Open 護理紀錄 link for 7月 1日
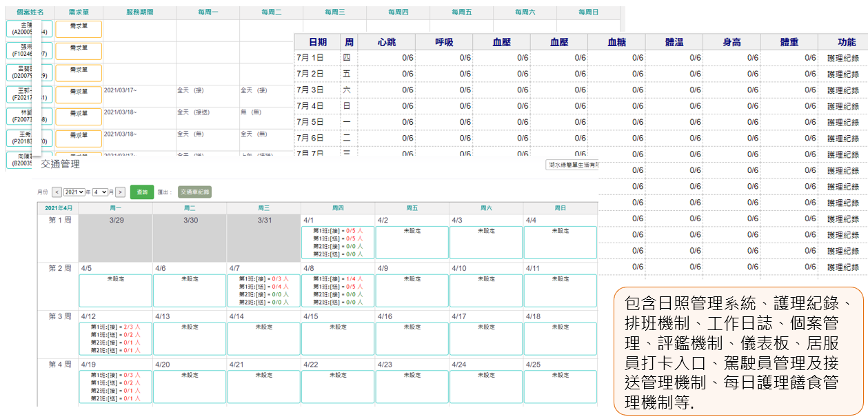 pyautogui.click(x=842, y=59)
